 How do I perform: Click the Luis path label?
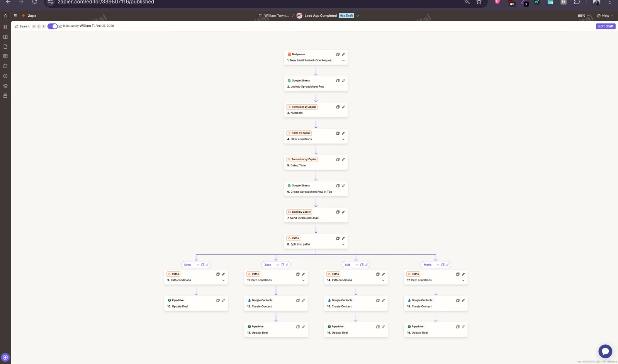[348, 265]
